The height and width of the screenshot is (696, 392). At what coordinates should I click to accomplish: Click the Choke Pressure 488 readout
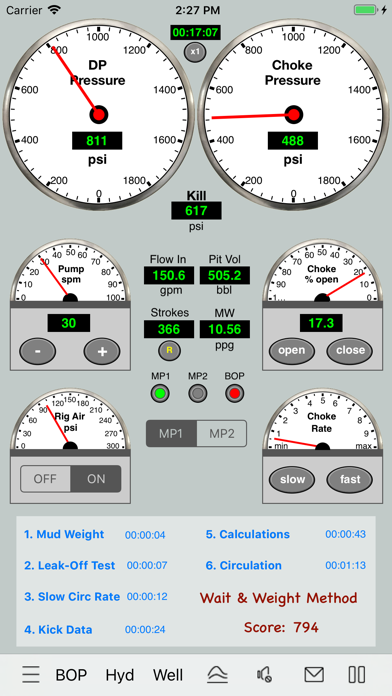point(293,141)
